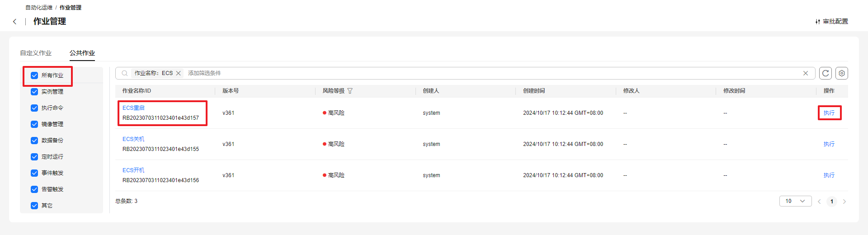Image resolution: width=868 pixels, height=235 pixels.
Task: Click 自动化运维 breadcrumb
Action: tap(39, 8)
